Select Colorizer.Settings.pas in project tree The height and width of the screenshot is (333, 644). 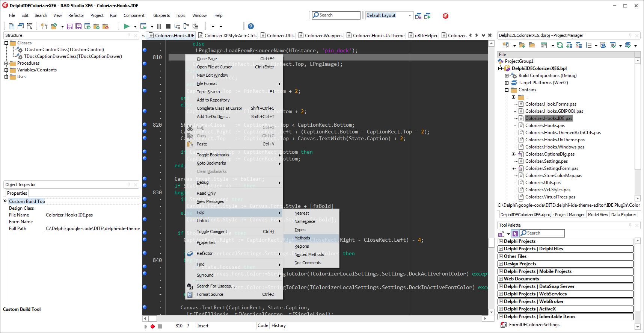point(546,161)
